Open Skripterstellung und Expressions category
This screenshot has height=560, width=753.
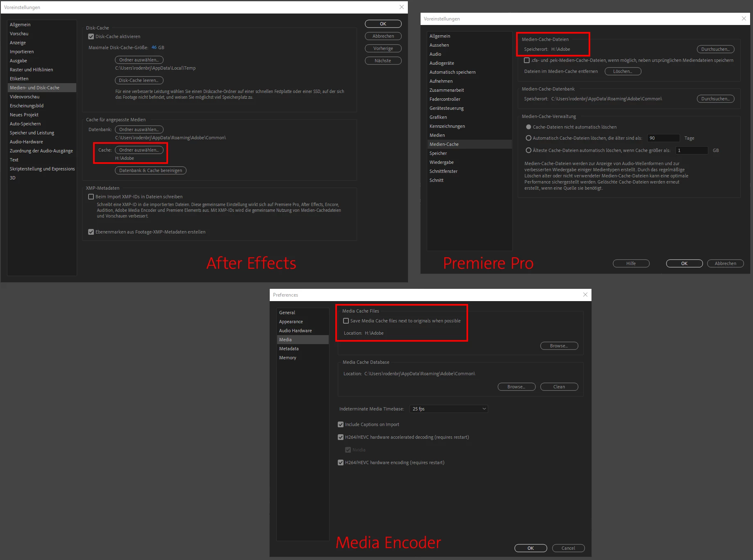[42, 169]
